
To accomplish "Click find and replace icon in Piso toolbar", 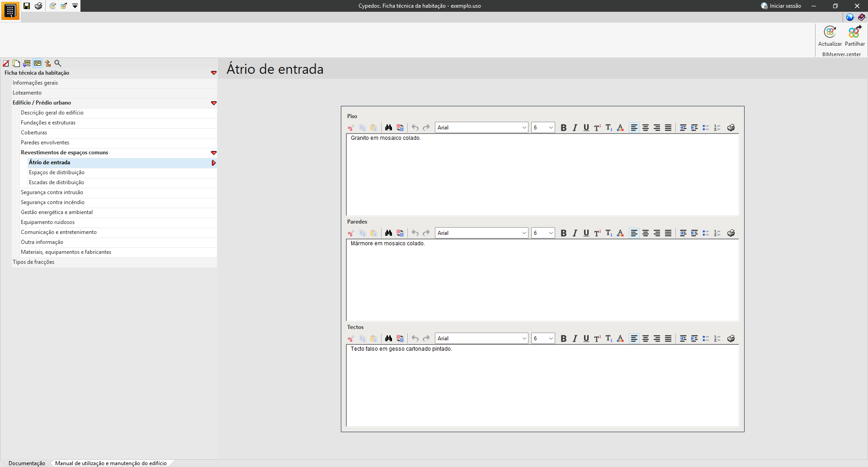I will (x=400, y=128).
